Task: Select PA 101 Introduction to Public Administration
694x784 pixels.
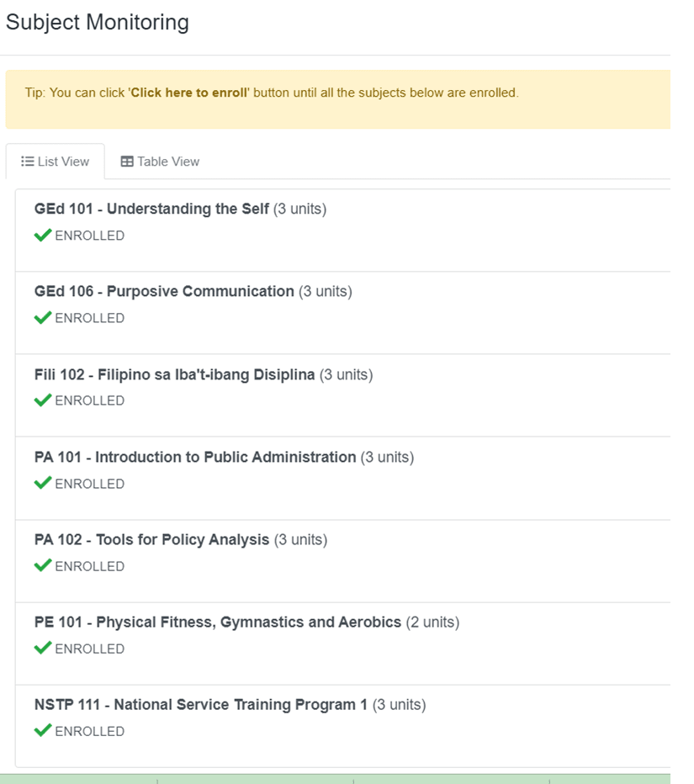Action: [x=195, y=457]
